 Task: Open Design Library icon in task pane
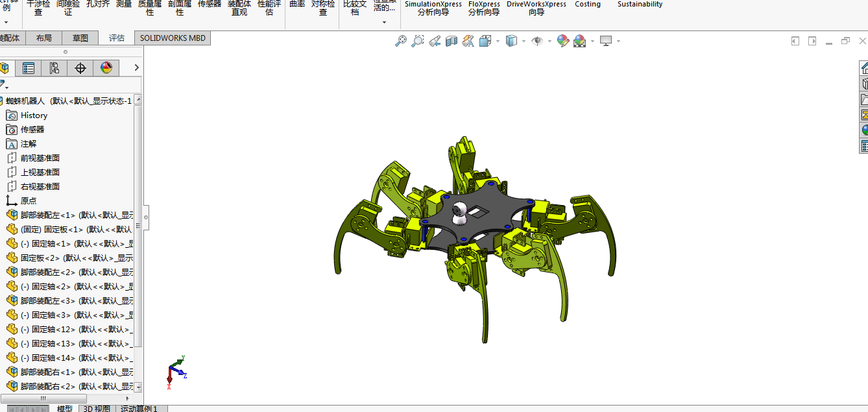point(864,84)
